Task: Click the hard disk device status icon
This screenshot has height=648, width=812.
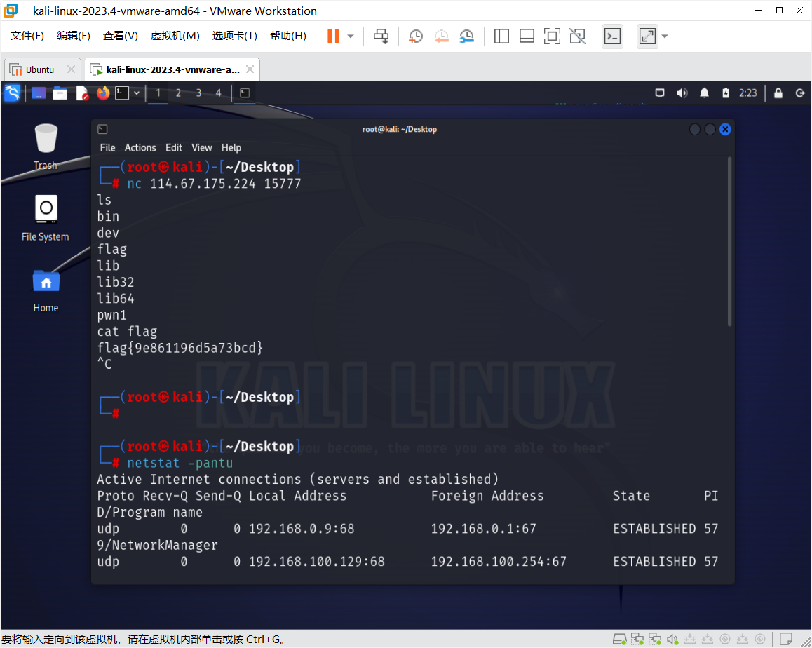Action: click(619, 639)
